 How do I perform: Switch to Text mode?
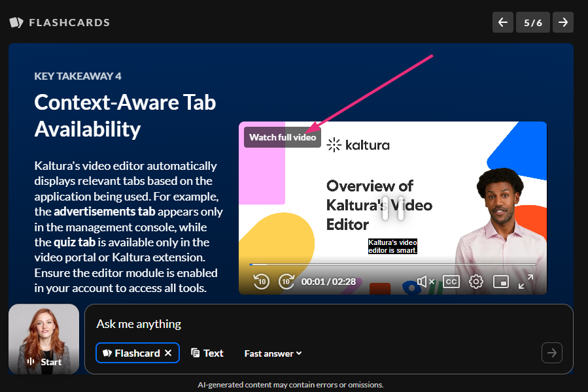[x=207, y=353]
